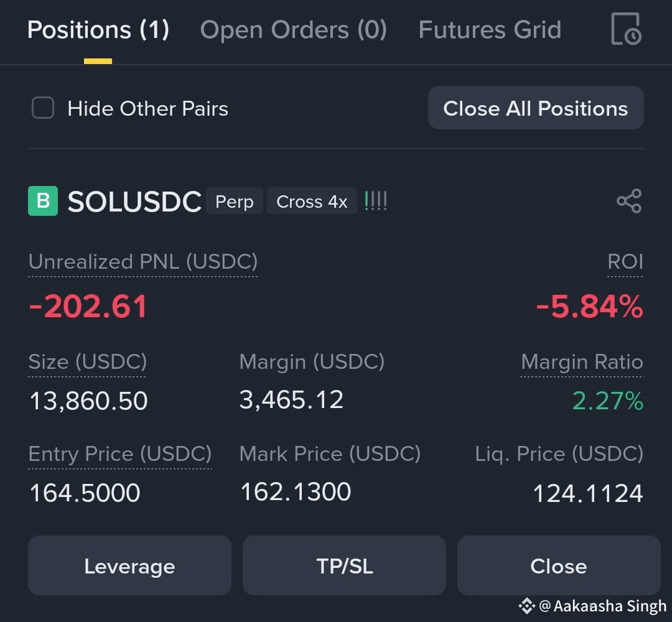Select the Positions tab
The height and width of the screenshot is (622, 672).
98,30
